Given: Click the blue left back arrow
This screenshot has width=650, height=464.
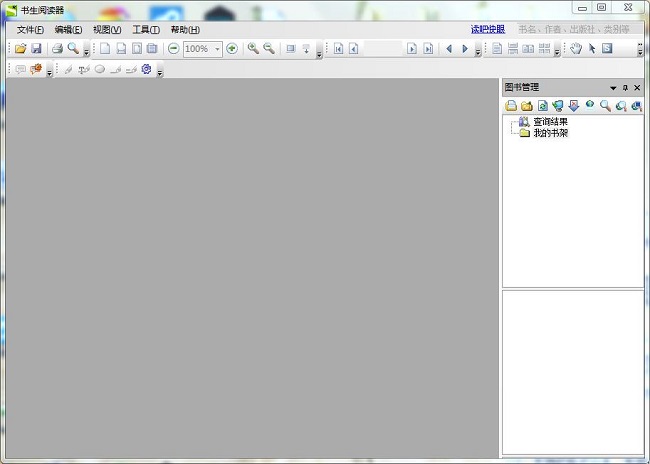Looking at the screenshot, I should pos(449,49).
